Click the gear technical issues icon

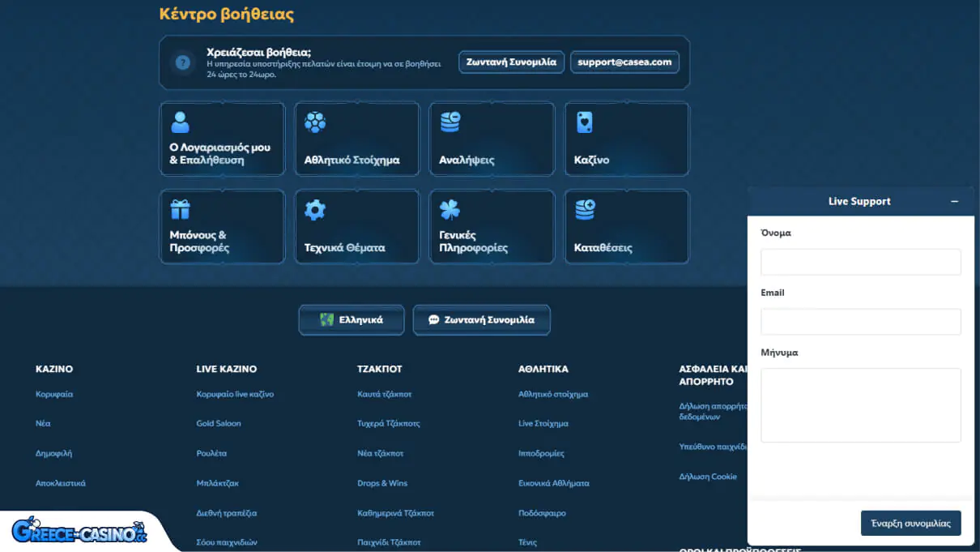click(x=314, y=210)
